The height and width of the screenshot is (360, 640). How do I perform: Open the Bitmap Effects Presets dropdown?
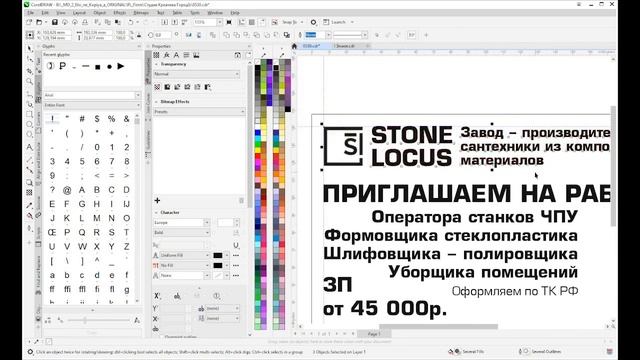pyautogui.click(x=199, y=111)
